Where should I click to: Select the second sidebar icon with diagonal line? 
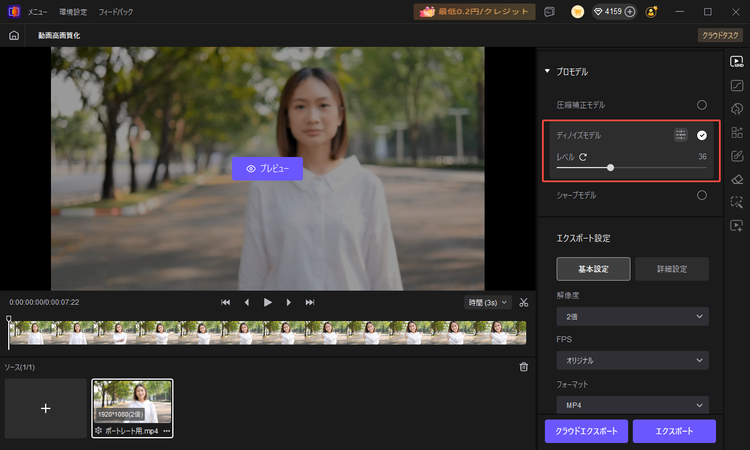[737, 86]
